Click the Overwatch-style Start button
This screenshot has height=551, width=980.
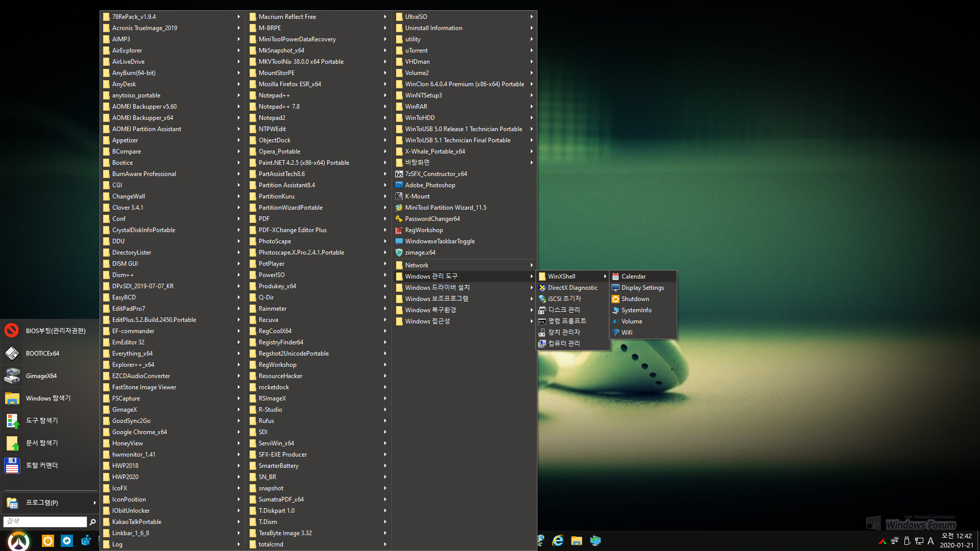click(18, 541)
